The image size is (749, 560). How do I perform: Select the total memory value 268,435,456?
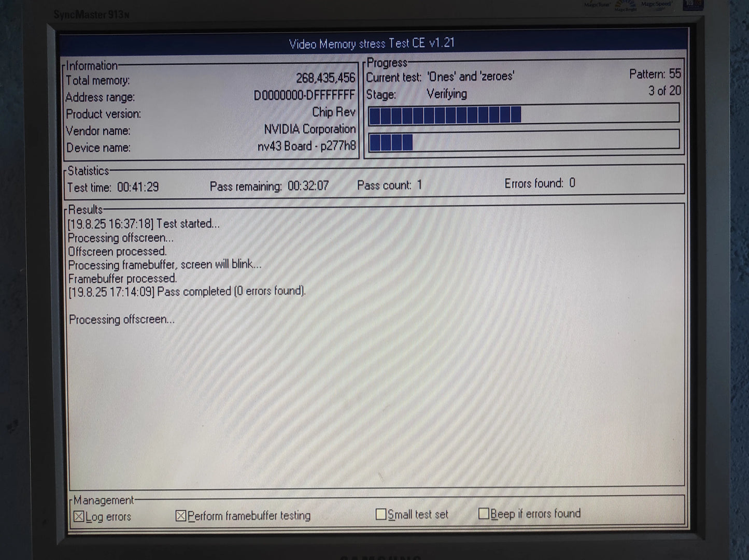click(326, 78)
